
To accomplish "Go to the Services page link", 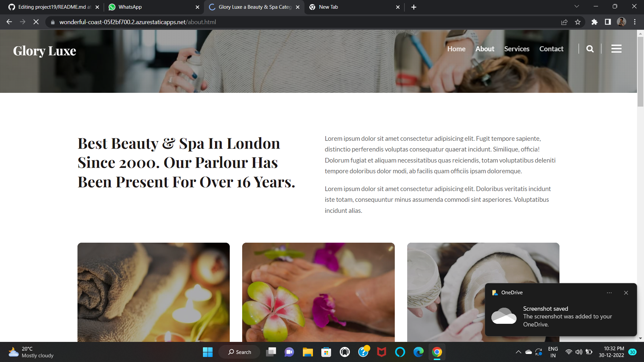I will (517, 49).
